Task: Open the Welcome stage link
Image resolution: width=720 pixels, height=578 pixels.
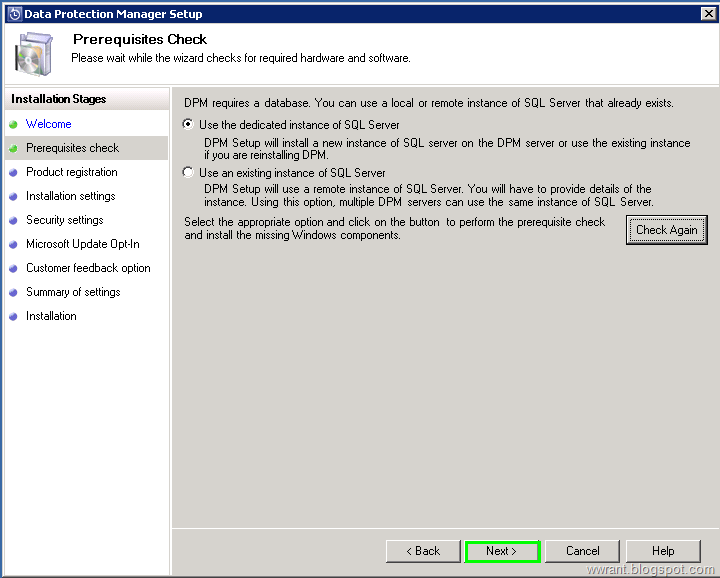Action: 49,124
